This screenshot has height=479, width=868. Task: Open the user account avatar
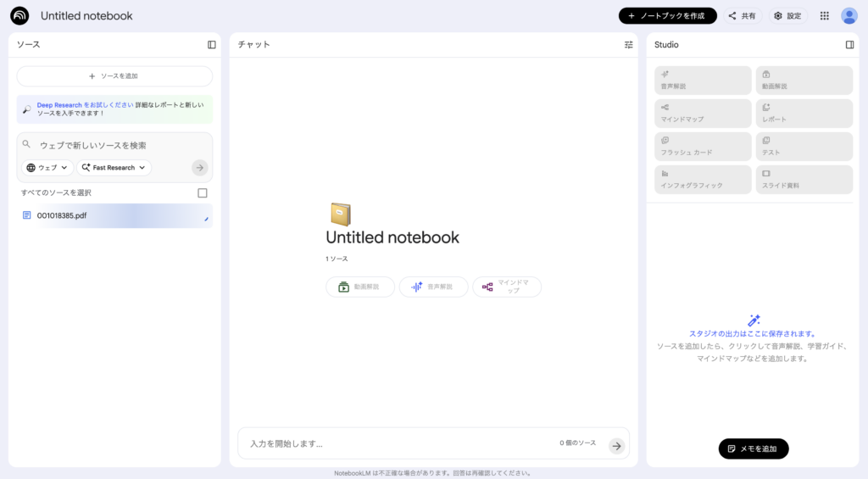coord(849,16)
